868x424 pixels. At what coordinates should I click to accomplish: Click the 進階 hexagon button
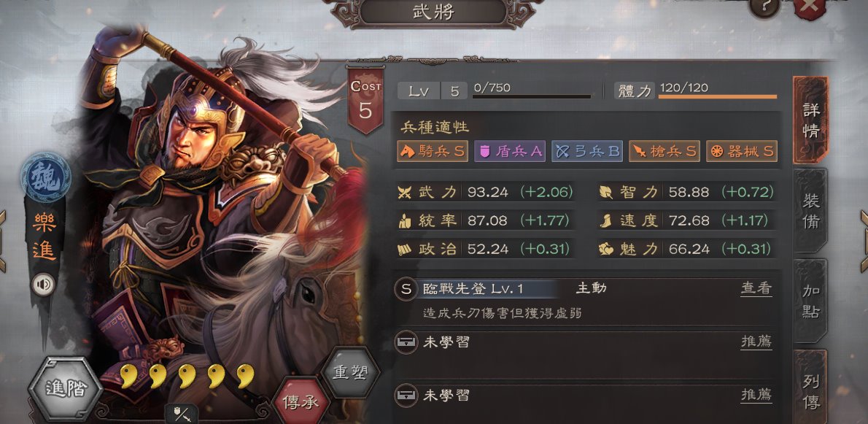[x=66, y=390]
